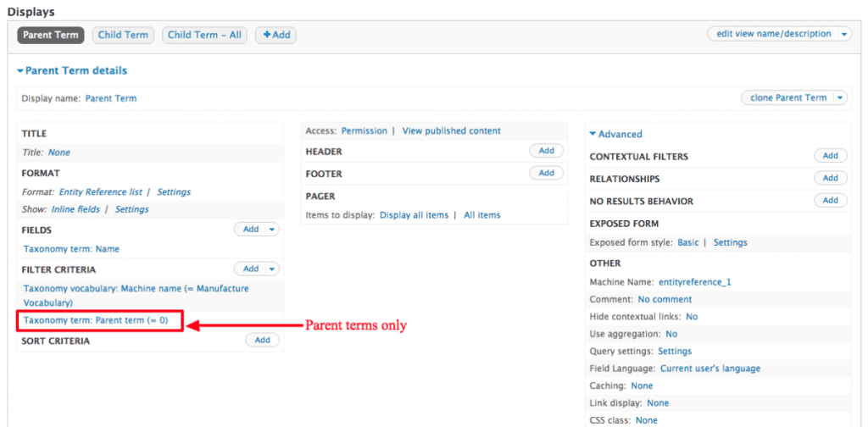Screen dimensions: 868x427
Task: Add a footer to the view
Action: point(546,173)
